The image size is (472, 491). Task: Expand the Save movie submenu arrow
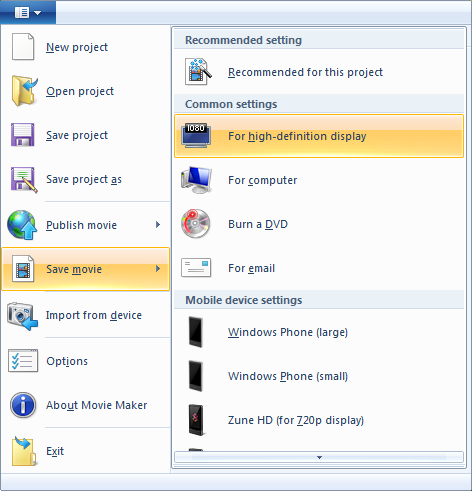158,269
